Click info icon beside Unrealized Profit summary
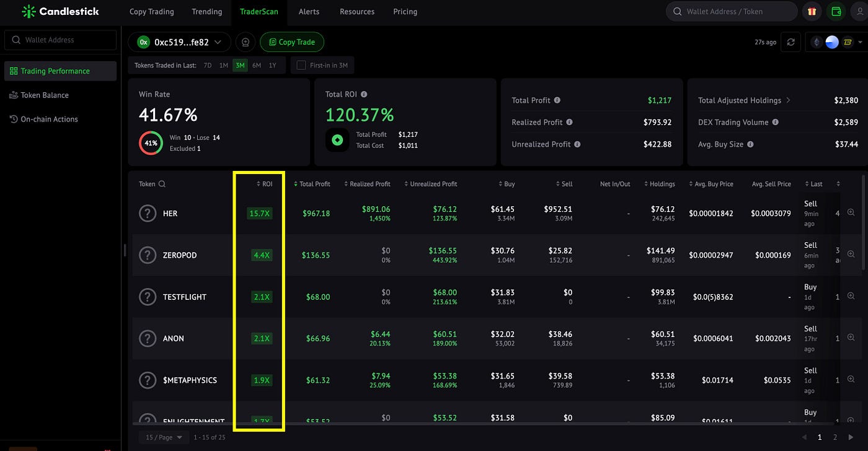This screenshot has height=451, width=868. click(577, 144)
